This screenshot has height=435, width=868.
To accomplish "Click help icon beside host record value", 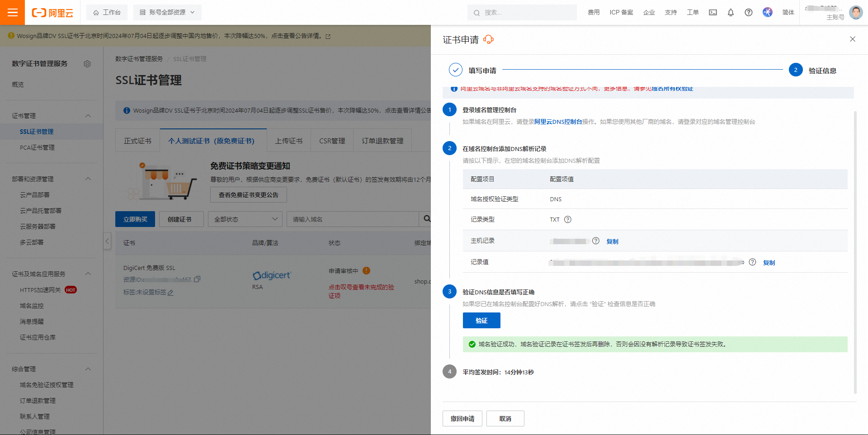I will tap(596, 241).
